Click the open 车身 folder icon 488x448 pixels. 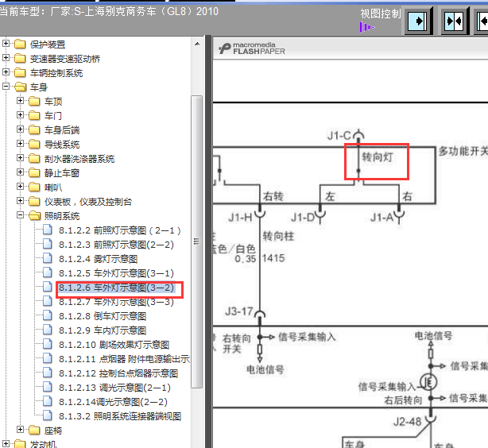[20, 87]
